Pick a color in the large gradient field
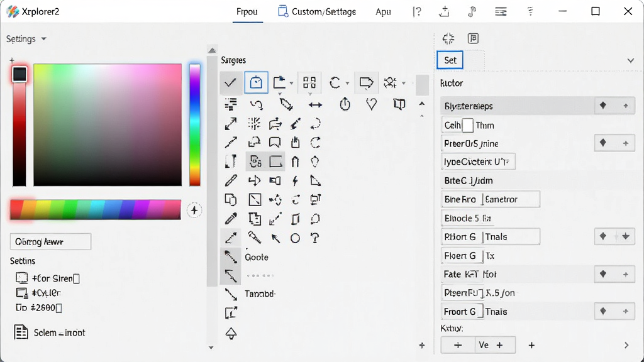644x362 pixels. tap(108, 125)
